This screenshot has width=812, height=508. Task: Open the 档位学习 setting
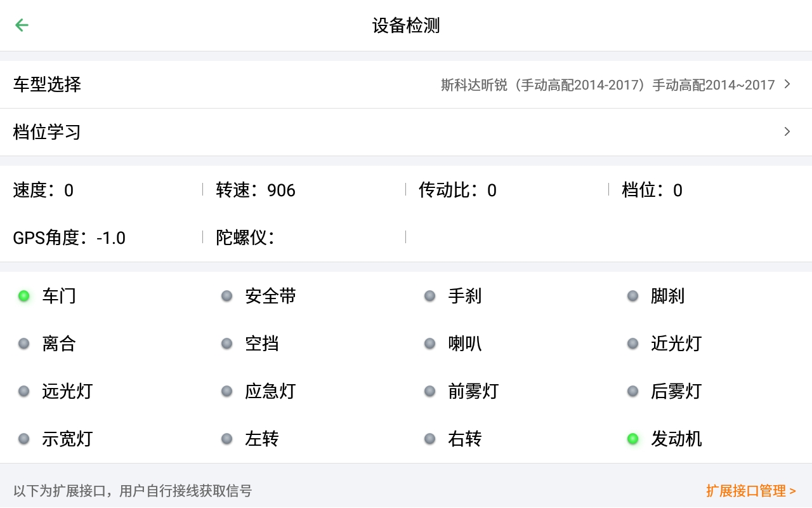click(x=406, y=132)
